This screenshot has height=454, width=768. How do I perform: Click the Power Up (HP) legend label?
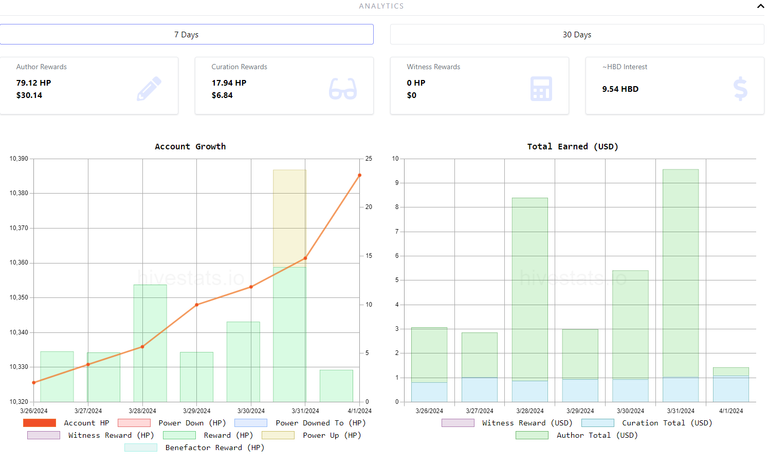[x=332, y=435]
